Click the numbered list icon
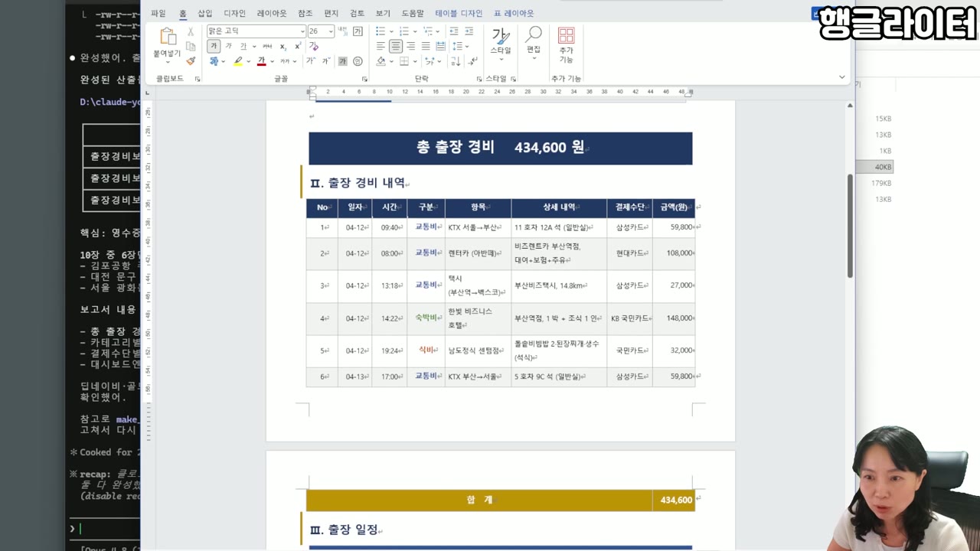The height and width of the screenshot is (551, 980). coord(403,31)
